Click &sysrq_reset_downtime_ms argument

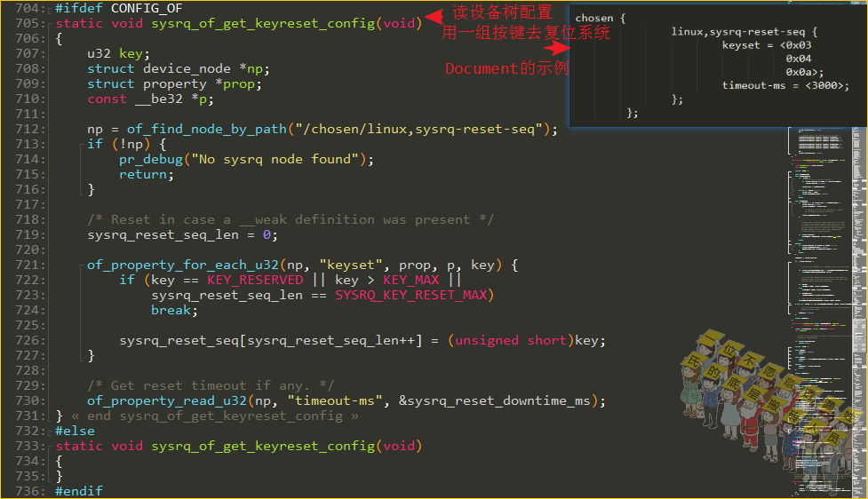tap(495, 400)
